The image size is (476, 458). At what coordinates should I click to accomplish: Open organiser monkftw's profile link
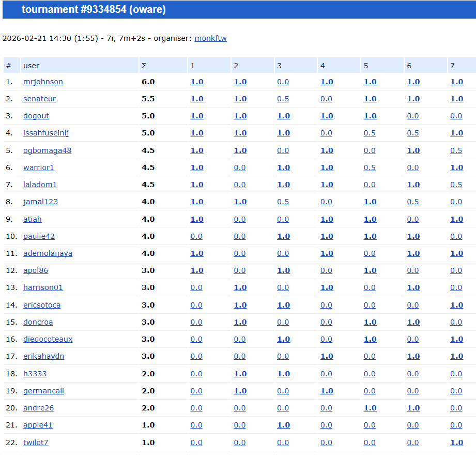pos(210,38)
